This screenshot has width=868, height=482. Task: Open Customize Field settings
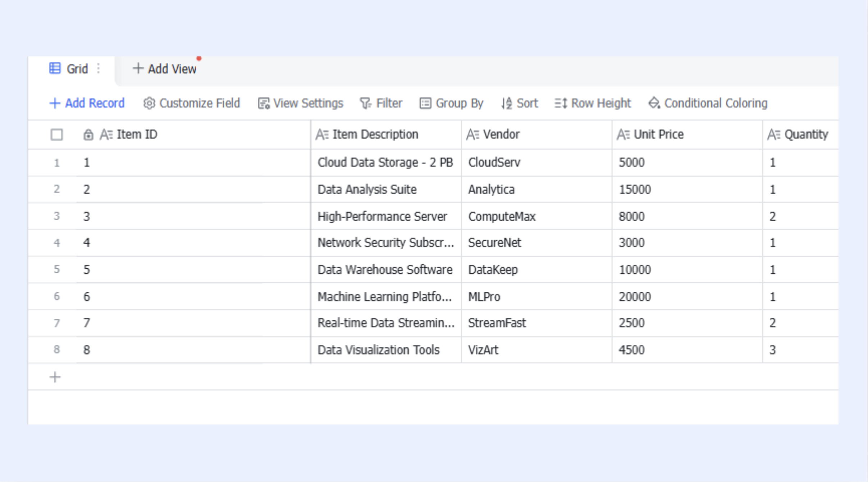point(191,103)
